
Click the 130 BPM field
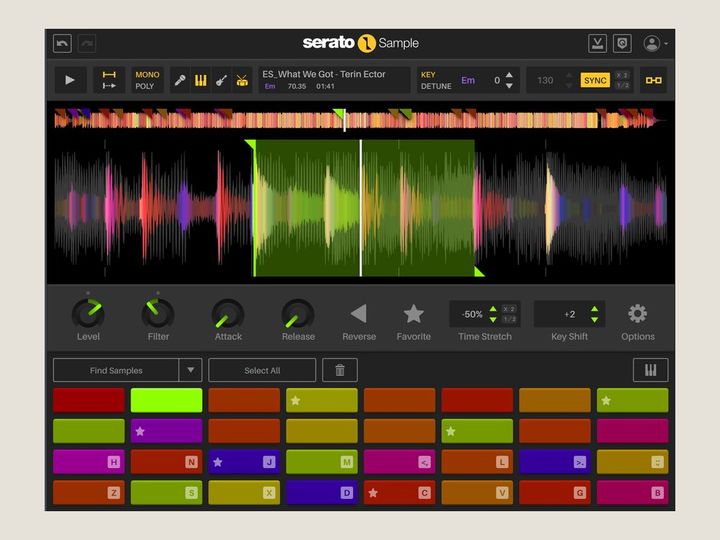click(545, 80)
